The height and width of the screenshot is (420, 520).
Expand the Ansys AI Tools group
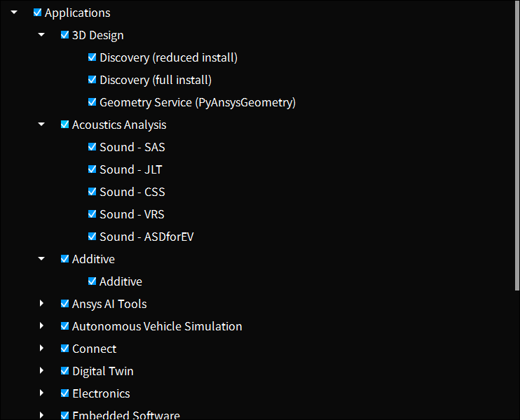42,304
